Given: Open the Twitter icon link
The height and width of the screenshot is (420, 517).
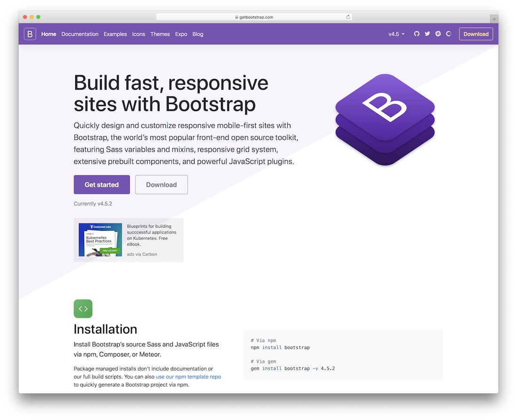Looking at the screenshot, I should [x=427, y=34].
